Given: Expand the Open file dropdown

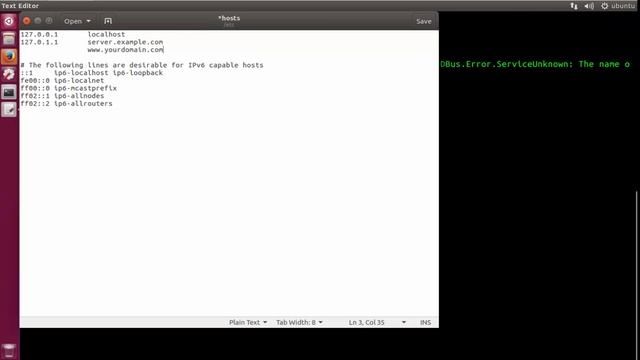Looking at the screenshot, I should pos(77,21).
